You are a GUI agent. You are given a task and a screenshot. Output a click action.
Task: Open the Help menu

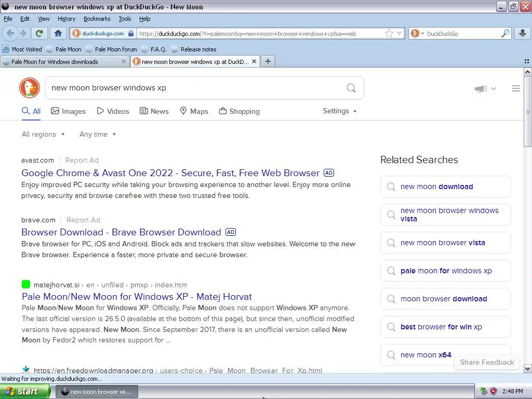[x=144, y=19]
